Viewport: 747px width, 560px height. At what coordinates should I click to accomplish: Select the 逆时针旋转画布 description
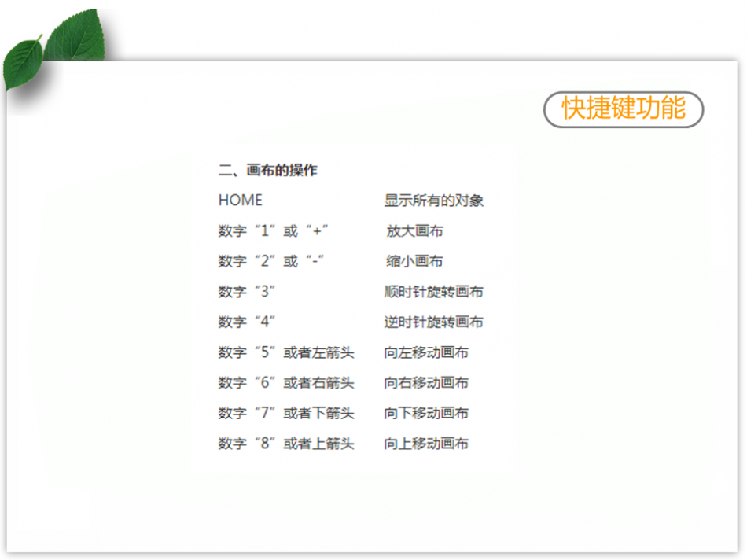(x=433, y=322)
